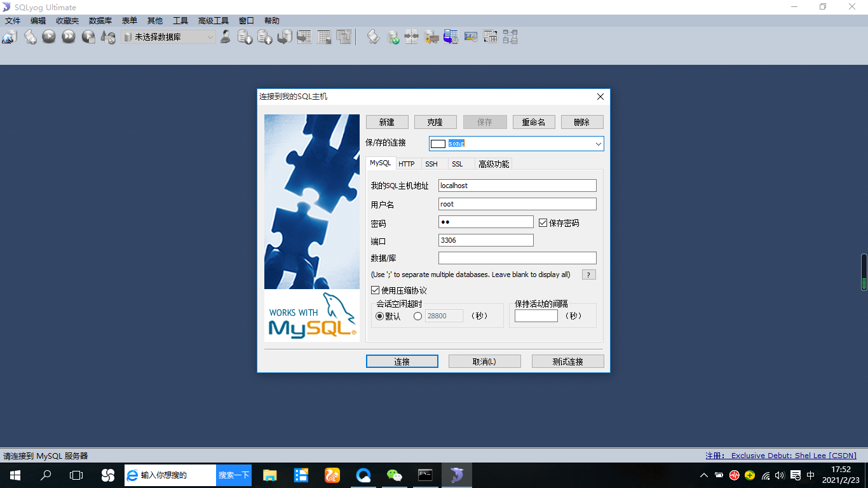Click the 克隆 button

point(435,122)
